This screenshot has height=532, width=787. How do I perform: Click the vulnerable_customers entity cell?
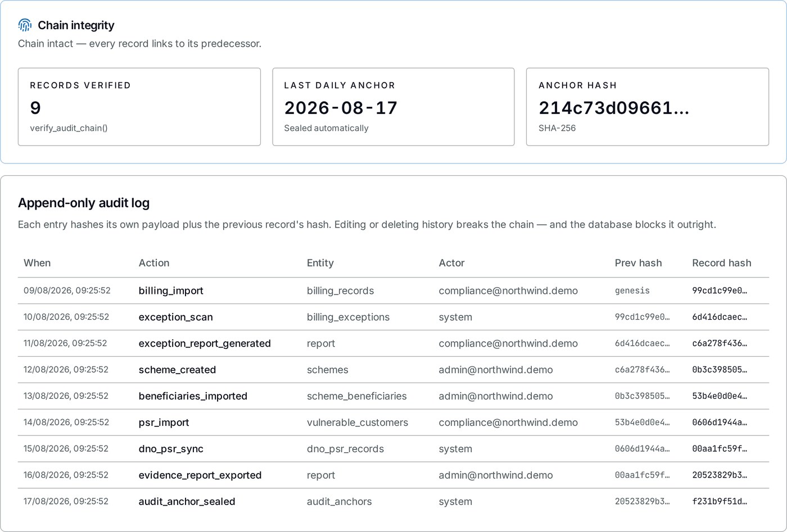(x=358, y=422)
